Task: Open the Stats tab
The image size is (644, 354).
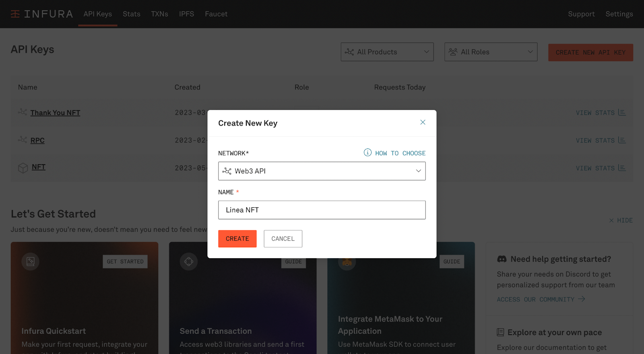Action: click(132, 14)
